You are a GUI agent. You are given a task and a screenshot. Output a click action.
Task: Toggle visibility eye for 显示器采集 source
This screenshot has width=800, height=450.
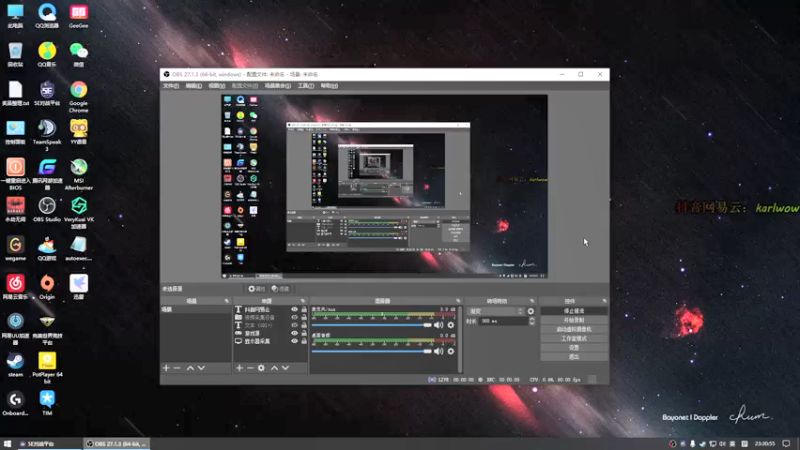pos(294,341)
